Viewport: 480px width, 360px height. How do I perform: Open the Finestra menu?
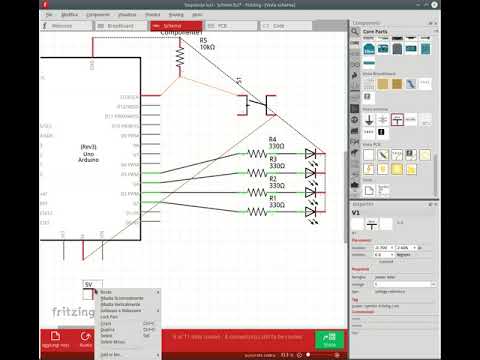pos(153,15)
